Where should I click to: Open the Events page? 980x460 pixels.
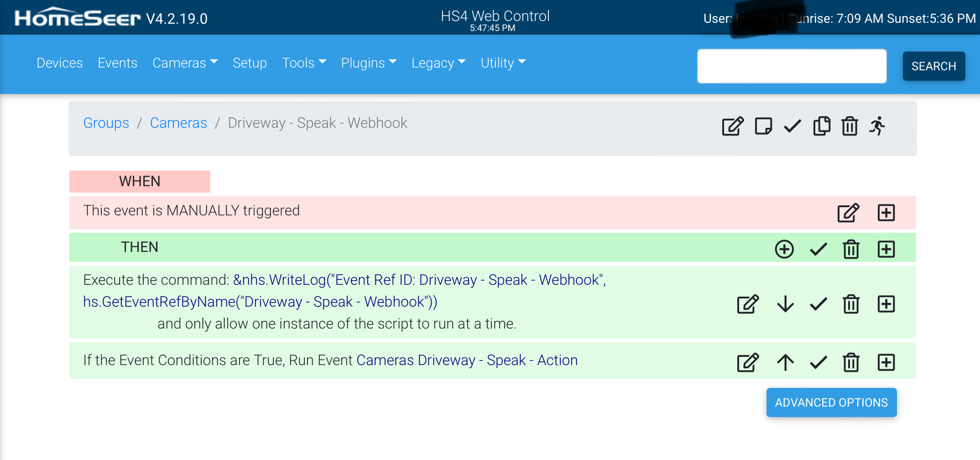pos(117,63)
